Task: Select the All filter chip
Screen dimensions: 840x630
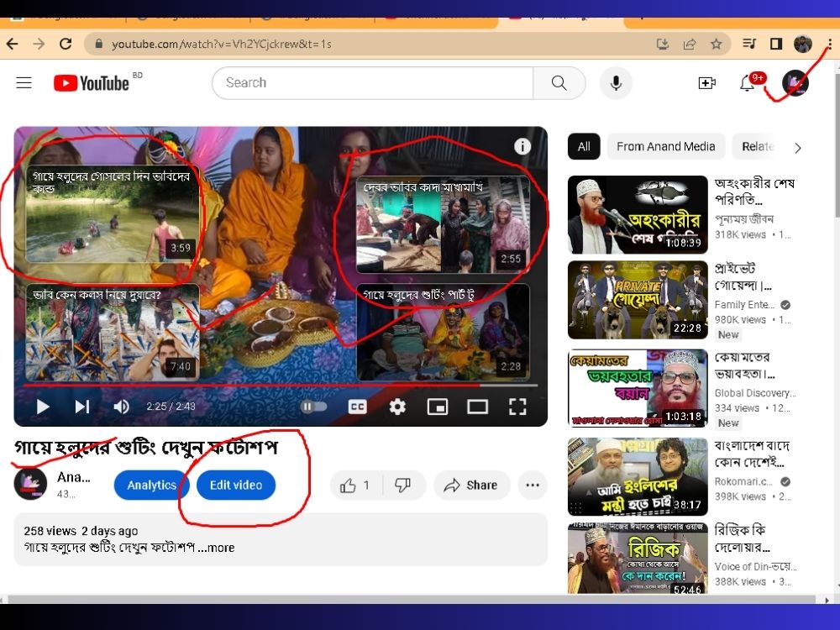Action: click(584, 147)
